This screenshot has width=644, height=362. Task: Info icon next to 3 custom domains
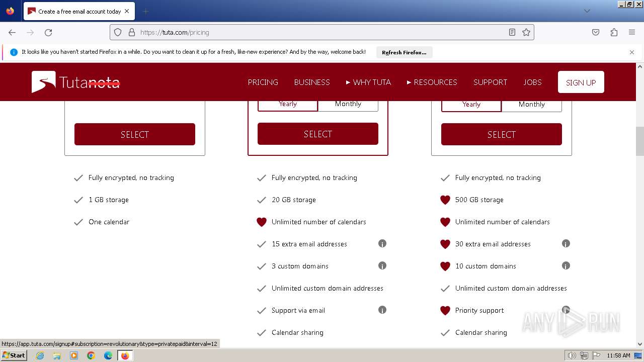point(382,265)
